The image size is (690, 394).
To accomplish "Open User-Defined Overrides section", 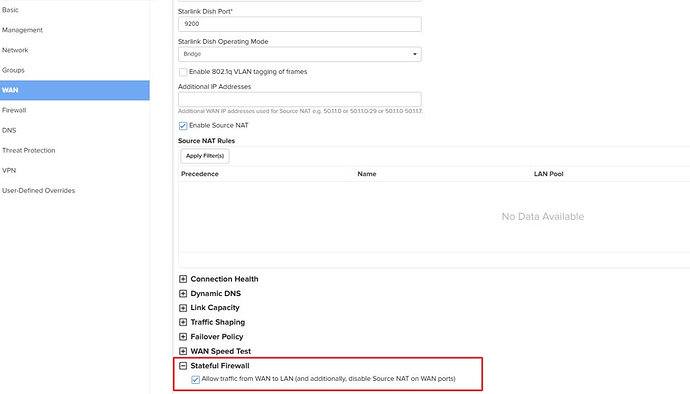I will click(38, 191).
